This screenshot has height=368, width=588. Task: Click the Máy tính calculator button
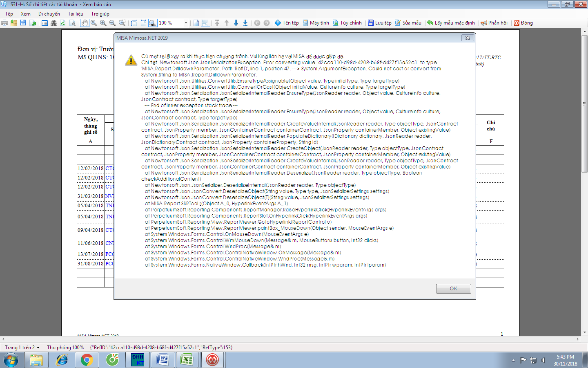coord(316,23)
